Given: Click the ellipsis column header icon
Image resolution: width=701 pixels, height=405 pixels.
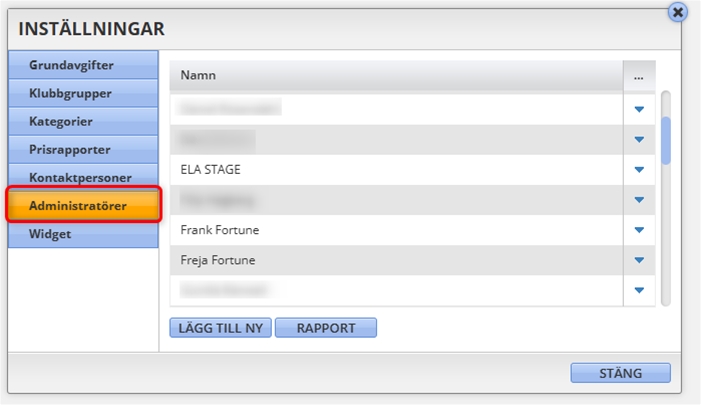Looking at the screenshot, I should 639,76.
